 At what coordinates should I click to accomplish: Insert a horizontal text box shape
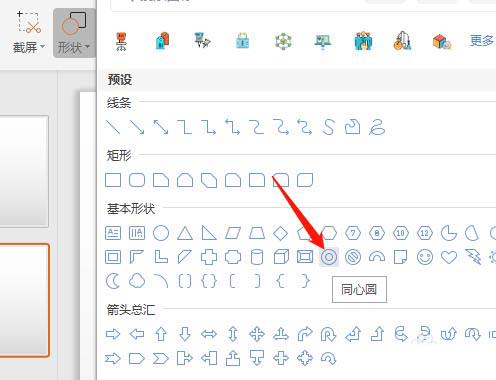[x=113, y=233]
